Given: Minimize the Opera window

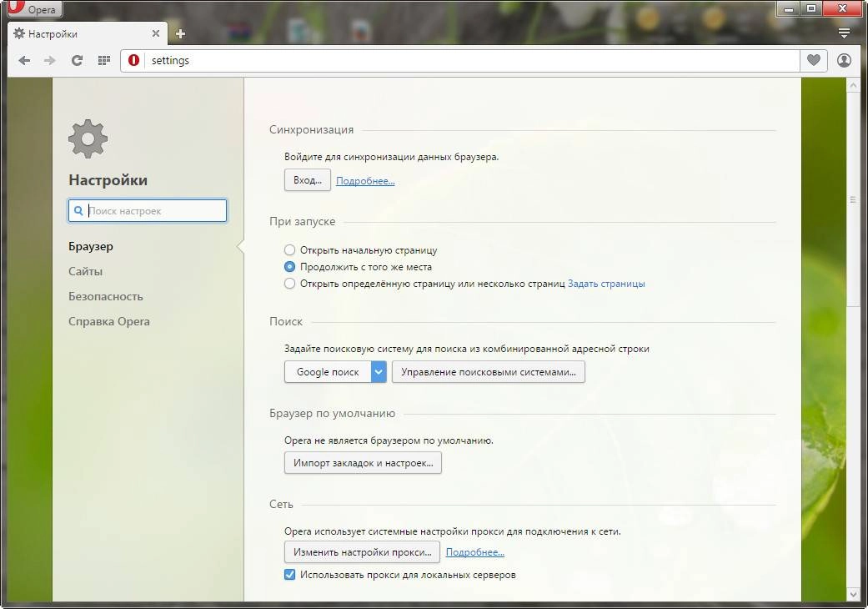Looking at the screenshot, I should (789, 8).
